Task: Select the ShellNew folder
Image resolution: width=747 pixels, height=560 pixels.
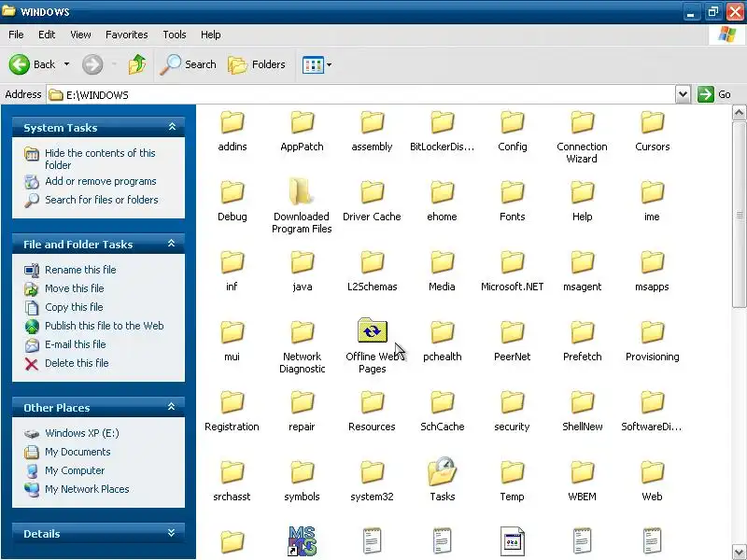Action: point(582,411)
